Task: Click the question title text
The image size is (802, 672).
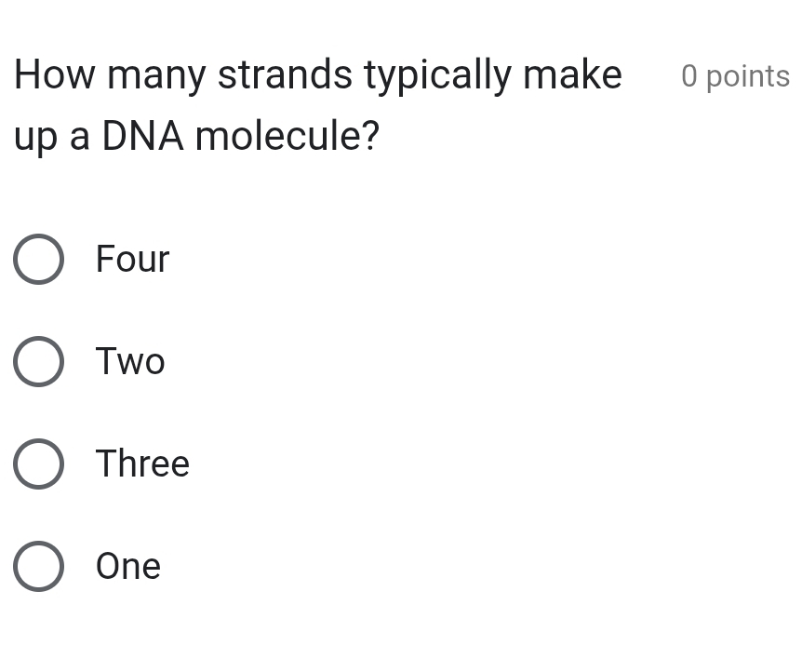Action: pyautogui.click(x=316, y=74)
